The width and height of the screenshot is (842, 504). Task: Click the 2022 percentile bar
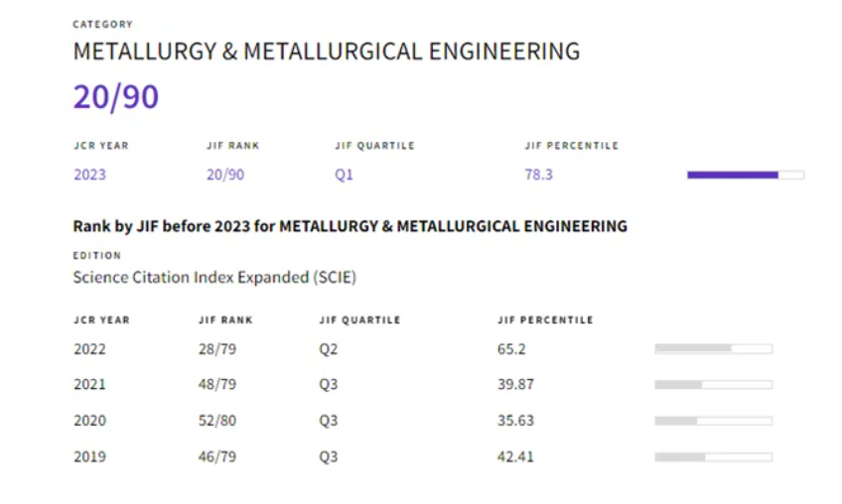click(713, 349)
